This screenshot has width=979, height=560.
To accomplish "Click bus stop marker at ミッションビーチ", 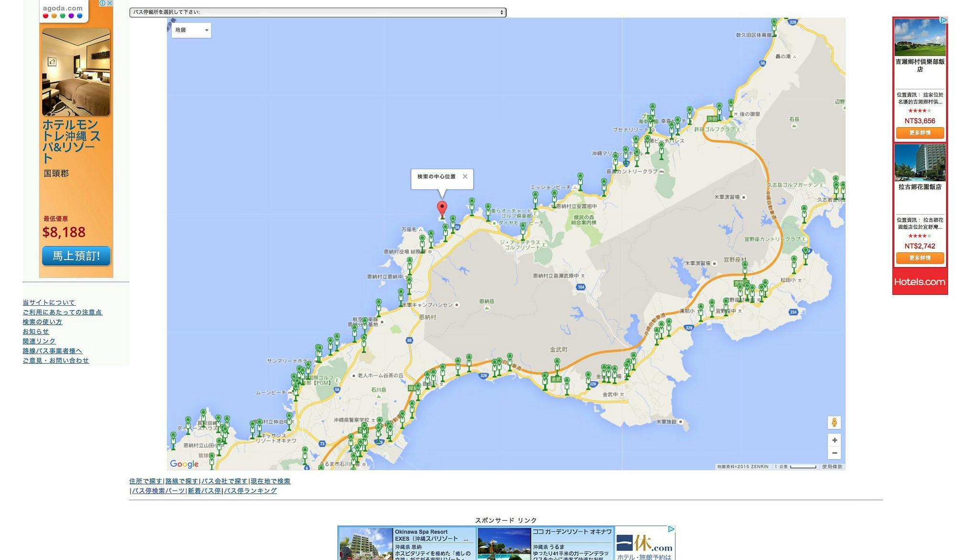I will click(580, 181).
